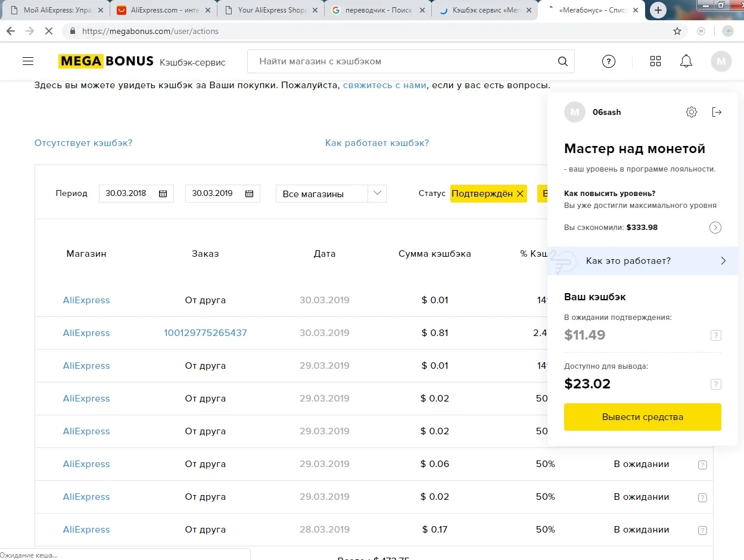The width and height of the screenshot is (744, 560).
Task: Click Вывести средства button
Action: coord(643,417)
